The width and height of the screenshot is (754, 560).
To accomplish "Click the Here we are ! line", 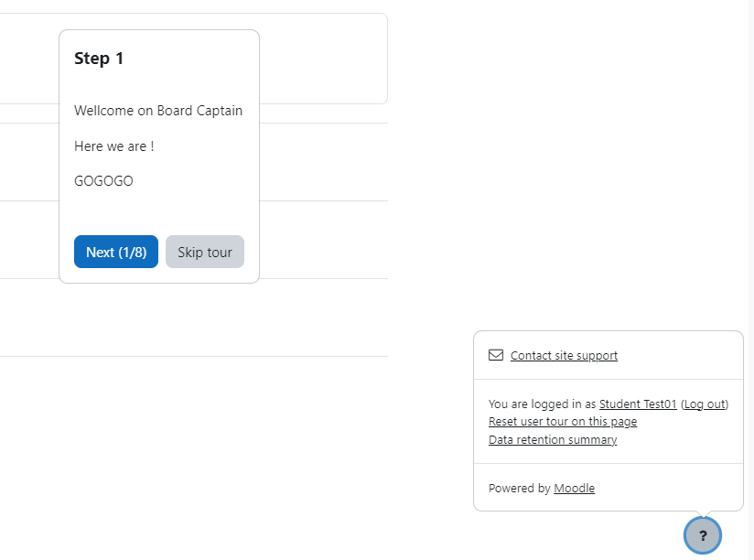I will [114, 146].
